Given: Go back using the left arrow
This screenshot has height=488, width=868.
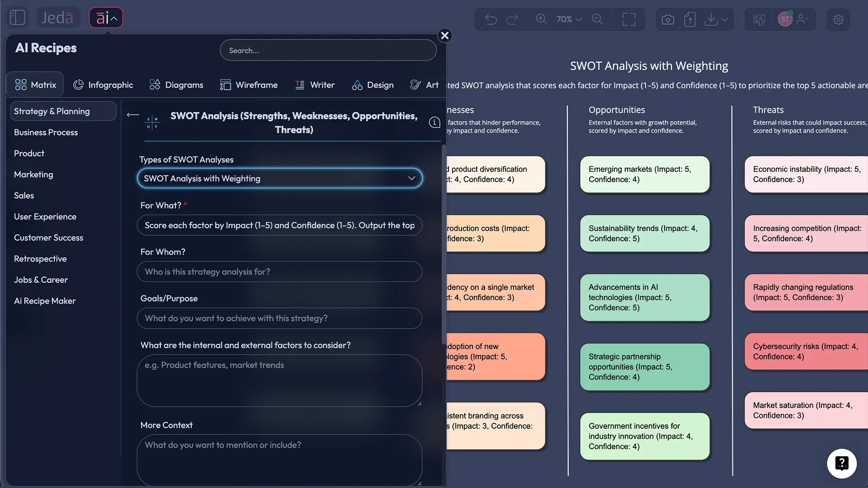Looking at the screenshot, I should pos(132,115).
